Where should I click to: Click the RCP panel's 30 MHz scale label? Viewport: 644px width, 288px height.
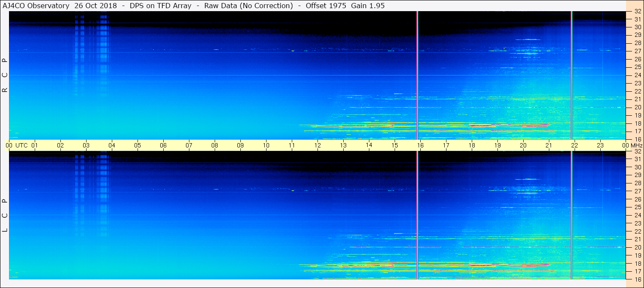[x=638, y=27]
